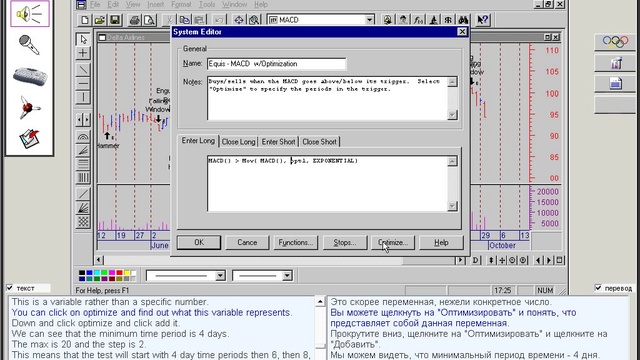
Task: Open the MACD indicator dropdown
Action: click(369, 20)
